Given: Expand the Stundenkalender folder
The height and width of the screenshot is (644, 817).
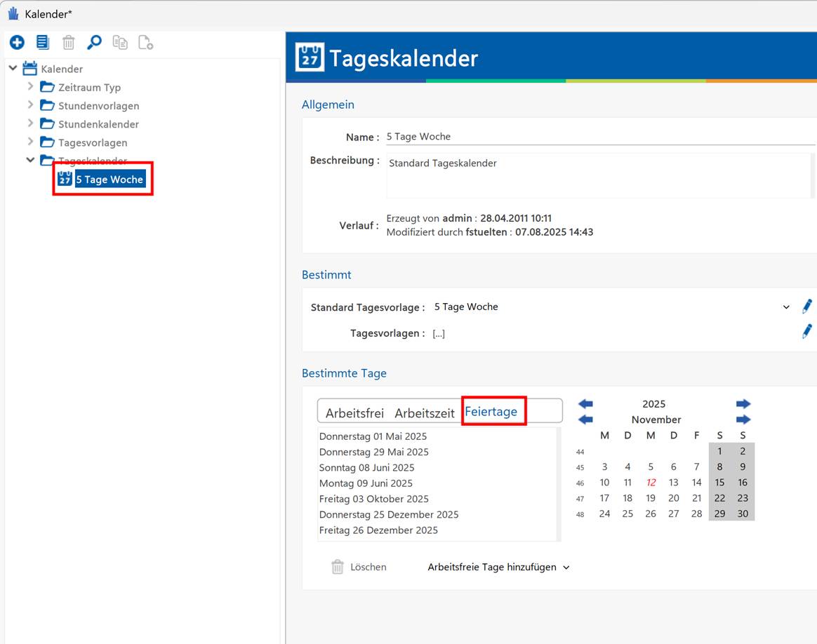Looking at the screenshot, I should pos(30,123).
